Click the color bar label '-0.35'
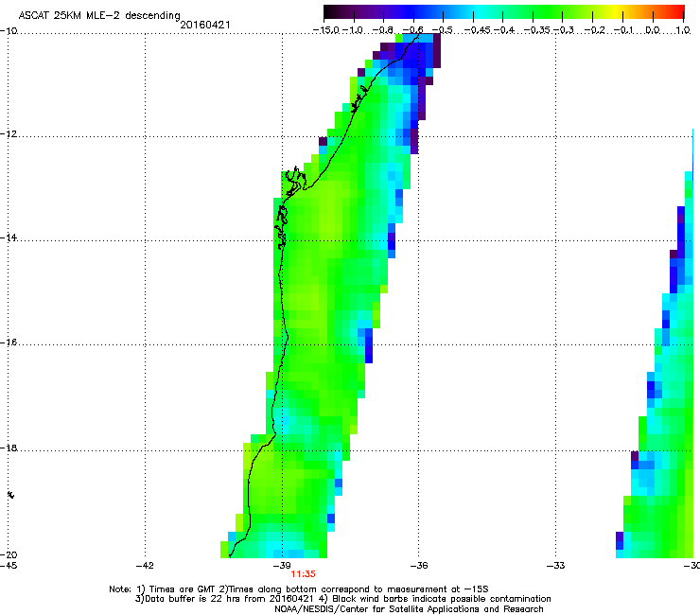 coord(536,30)
